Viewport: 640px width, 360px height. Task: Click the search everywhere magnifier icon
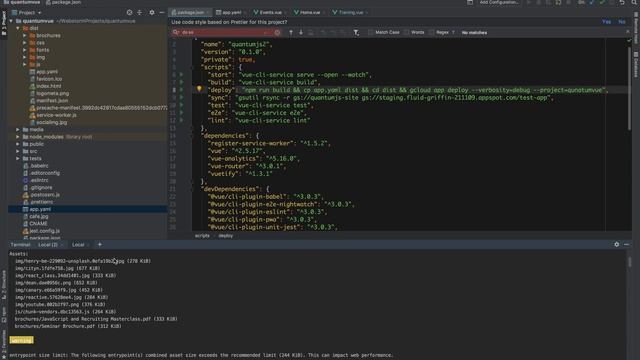tap(635, 2)
